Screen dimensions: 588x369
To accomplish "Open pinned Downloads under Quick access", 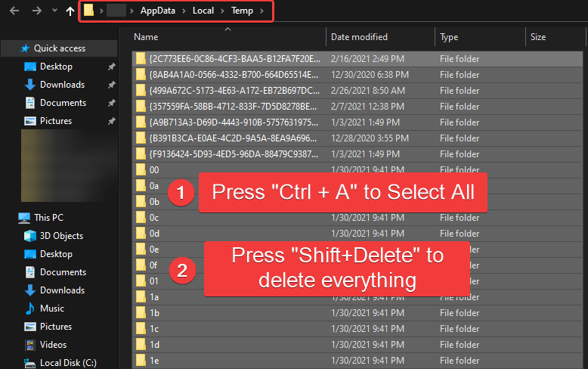I will click(62, 85).
